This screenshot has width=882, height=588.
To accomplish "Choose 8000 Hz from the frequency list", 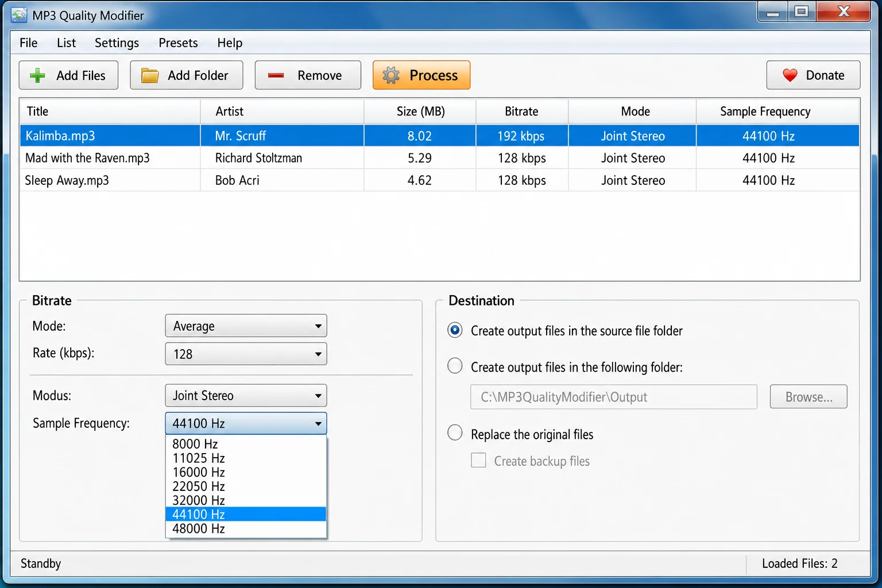I will (246, 444).
